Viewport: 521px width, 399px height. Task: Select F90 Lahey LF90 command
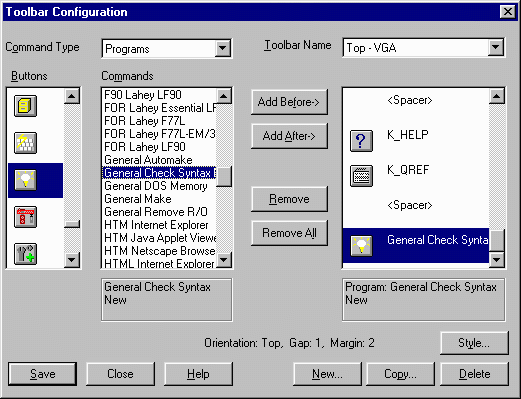click(x=159, y=95)
